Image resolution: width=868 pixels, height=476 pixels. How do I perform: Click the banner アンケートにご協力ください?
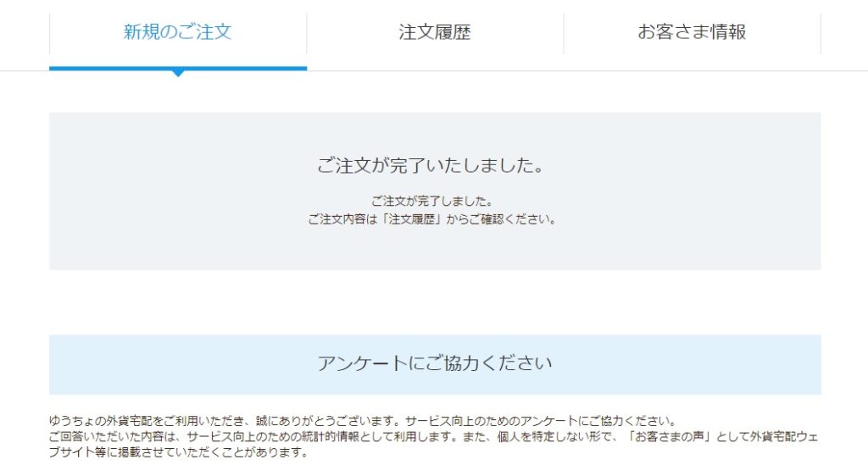(x=435, y=364)
